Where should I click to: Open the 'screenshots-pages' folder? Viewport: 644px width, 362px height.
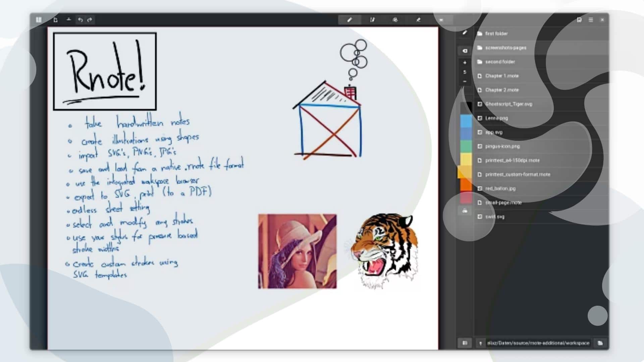(x=541, y=48)
